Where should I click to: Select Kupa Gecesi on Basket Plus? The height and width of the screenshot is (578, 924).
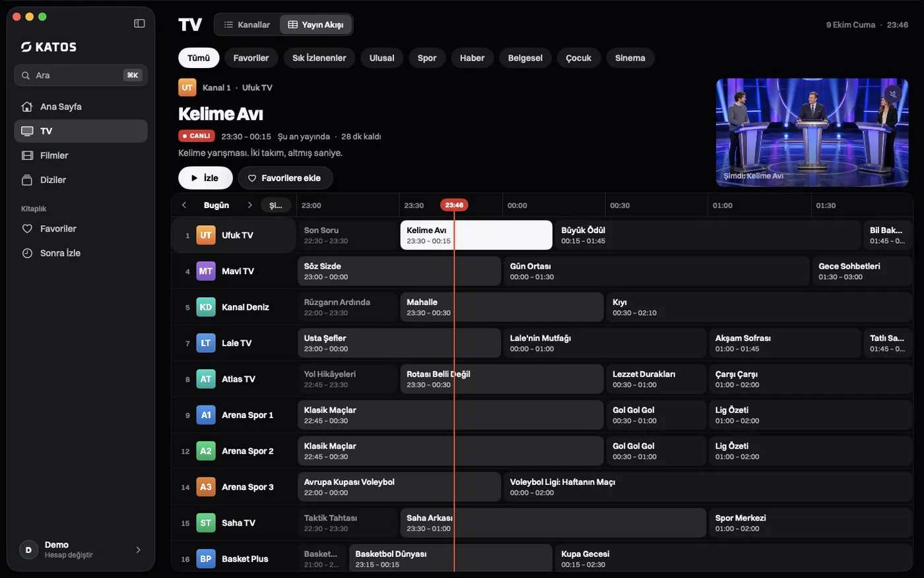point(733,559)
